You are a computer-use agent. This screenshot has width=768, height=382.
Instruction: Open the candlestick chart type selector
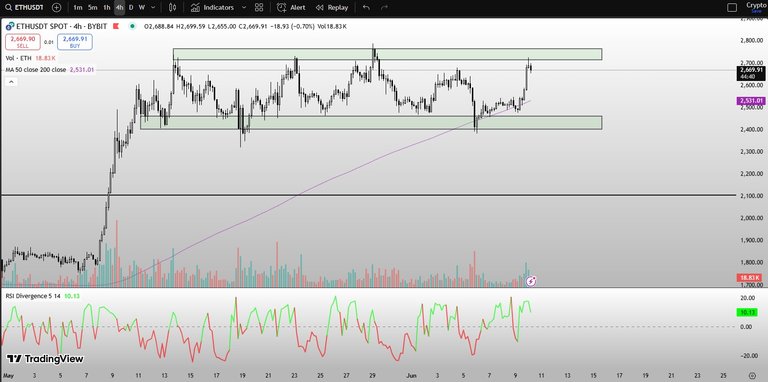172,7
